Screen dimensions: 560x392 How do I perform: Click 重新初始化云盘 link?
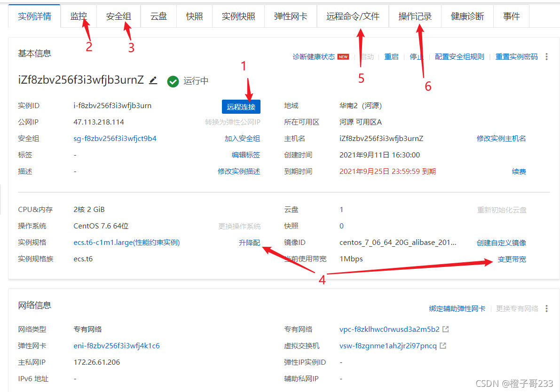pos(502,210)
